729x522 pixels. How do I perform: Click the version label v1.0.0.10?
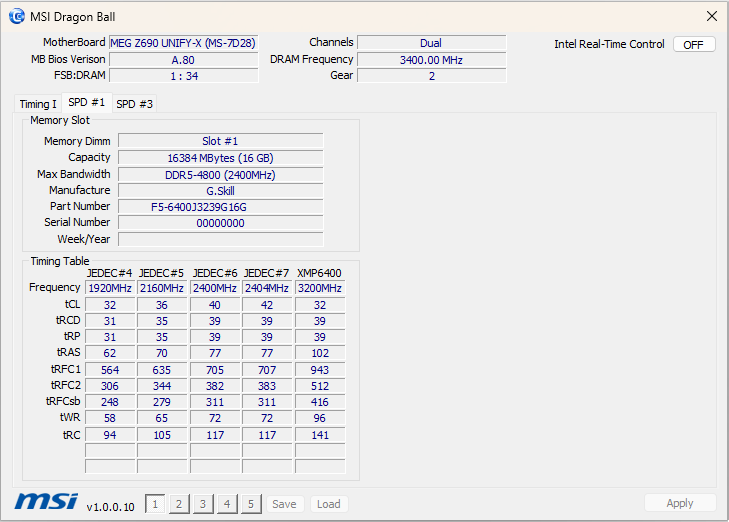[x=111, y=507]
